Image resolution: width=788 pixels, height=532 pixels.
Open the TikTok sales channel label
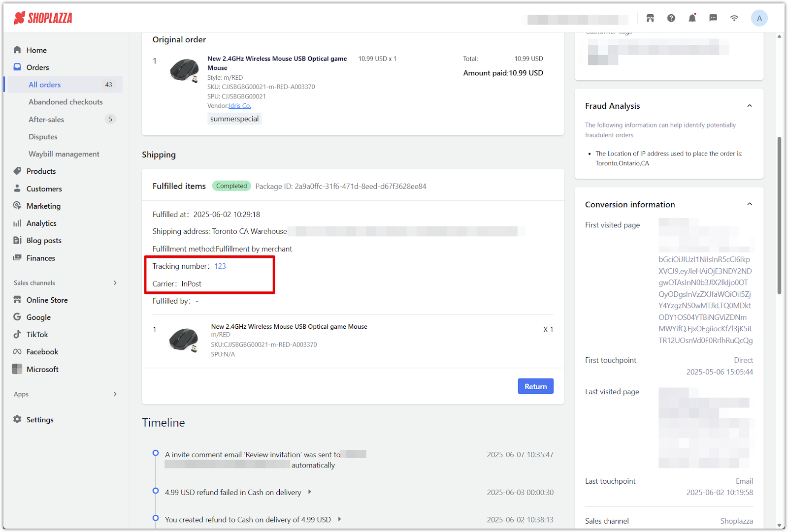click(x=37, y=335)
